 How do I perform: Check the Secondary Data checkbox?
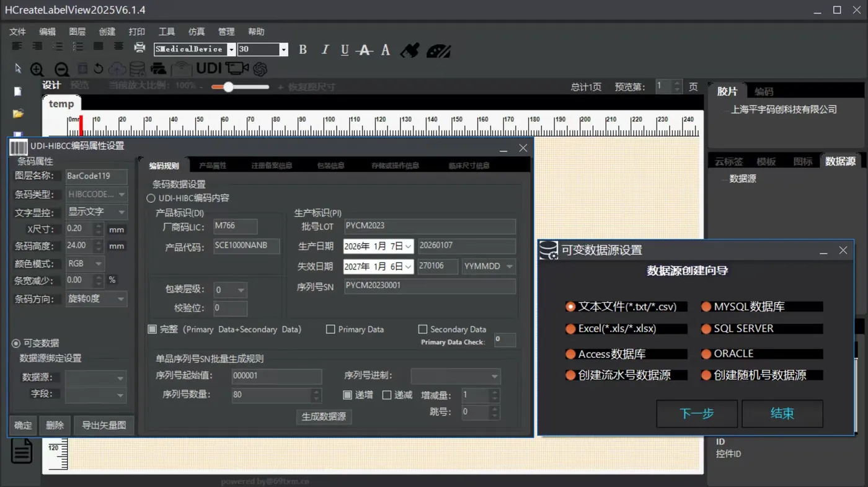point(423,329)
